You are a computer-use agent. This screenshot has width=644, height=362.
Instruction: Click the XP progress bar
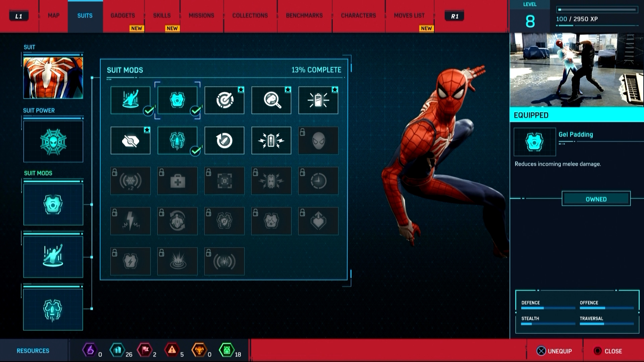click(x=597, y=10)
